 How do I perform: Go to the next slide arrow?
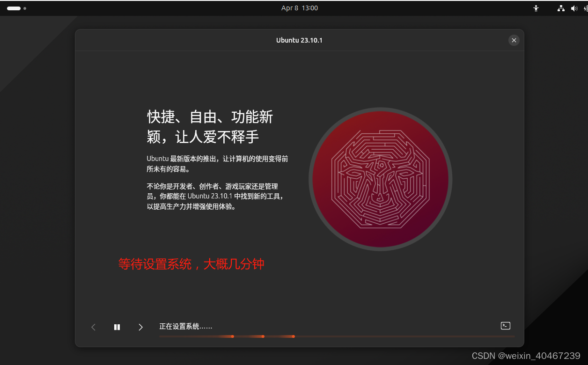pos(140,327)
